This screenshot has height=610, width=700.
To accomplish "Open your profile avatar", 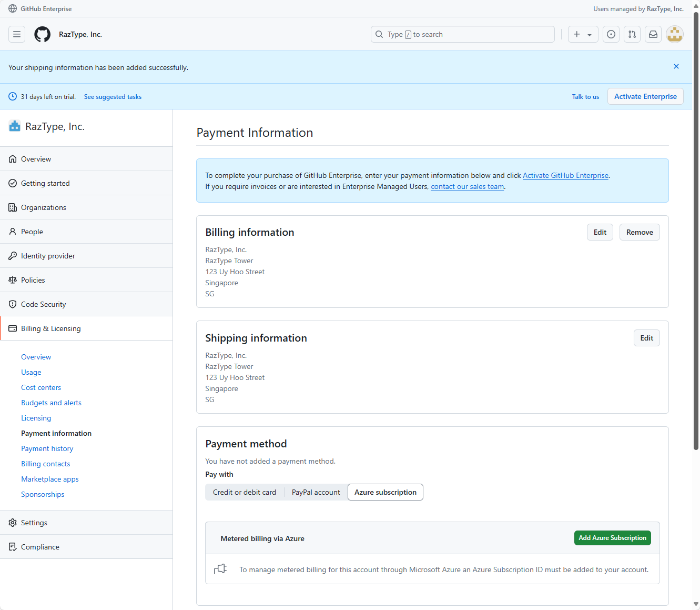I will [x=674, y=34].
